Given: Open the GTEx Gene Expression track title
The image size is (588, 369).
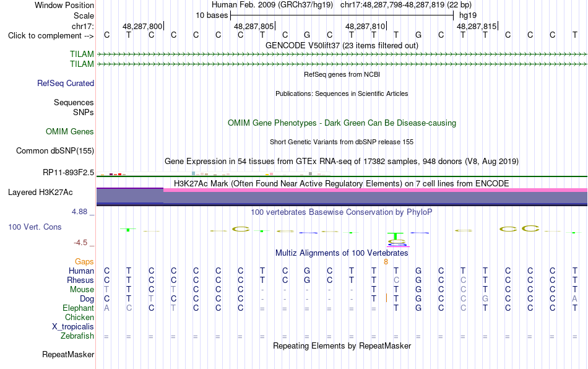Looking at the screenshot, I should click(x=342, y=161).
